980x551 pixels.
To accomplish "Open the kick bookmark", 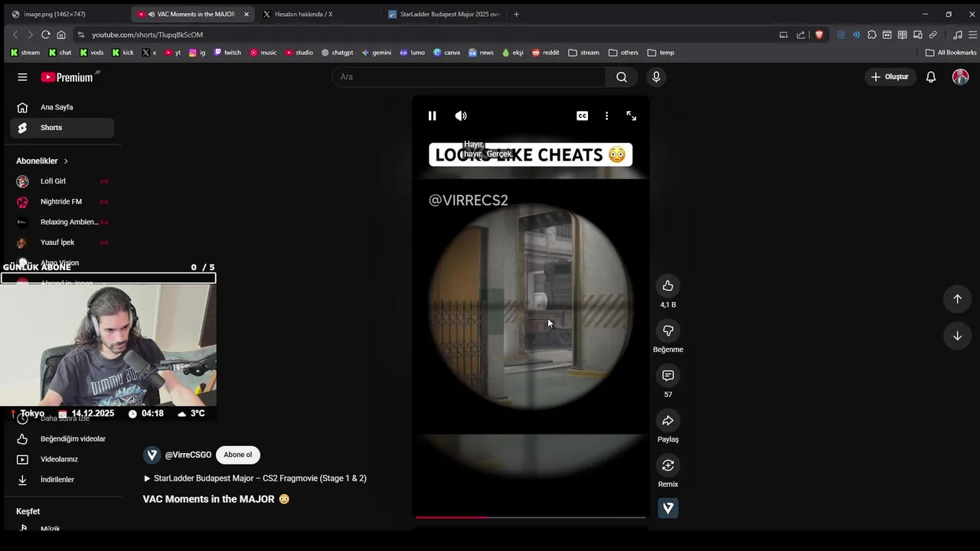I will click(x=122, y=53).
